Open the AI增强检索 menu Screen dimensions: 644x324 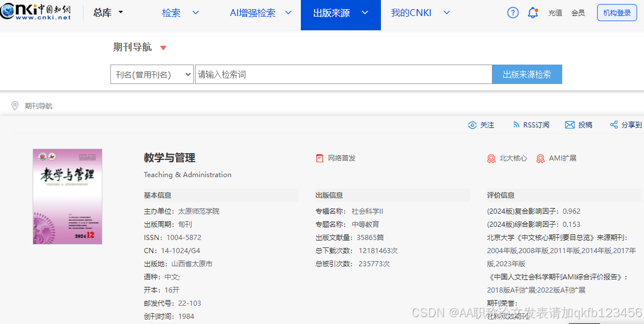pyautogui.click(x=253, y=13)
